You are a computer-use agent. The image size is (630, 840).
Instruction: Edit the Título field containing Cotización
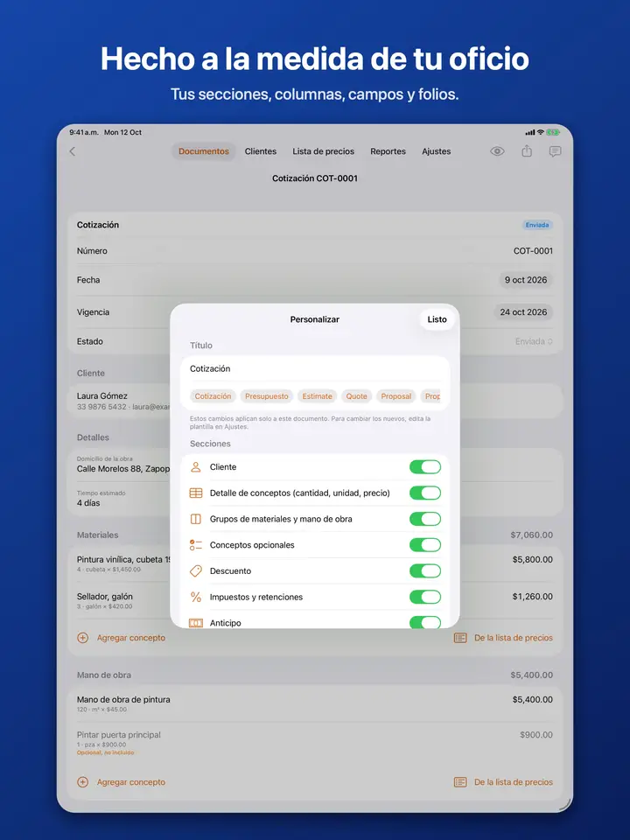point(315,369)
